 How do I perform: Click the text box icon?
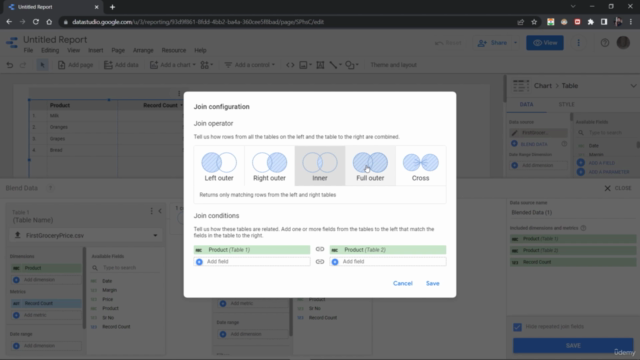click(320, 65)
